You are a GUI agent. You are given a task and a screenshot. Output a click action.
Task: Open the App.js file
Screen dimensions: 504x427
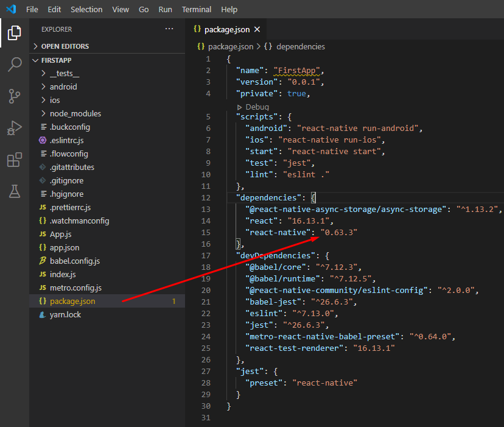pyautogui.click(x=107, y=235)
